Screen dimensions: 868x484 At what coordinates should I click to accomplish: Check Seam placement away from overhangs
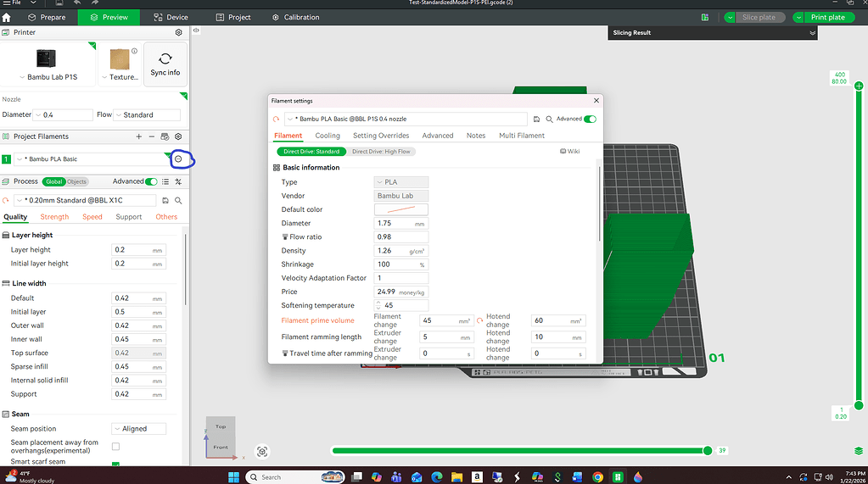[115, 447]
